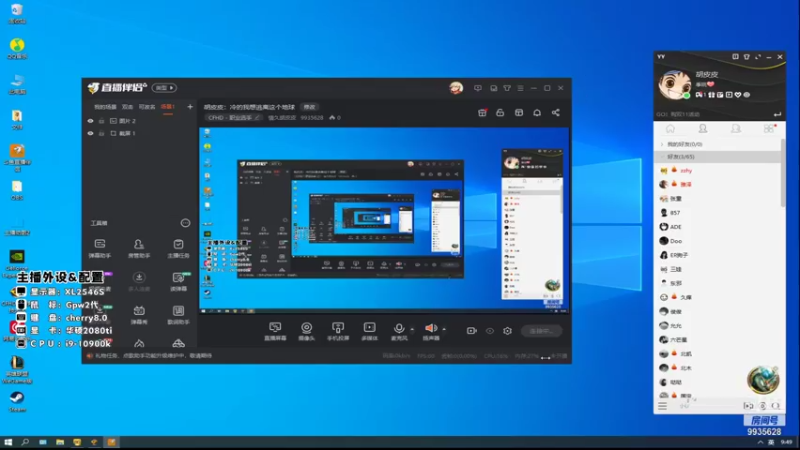Collapse 好友(3/65) group in YY

(717, 157)
